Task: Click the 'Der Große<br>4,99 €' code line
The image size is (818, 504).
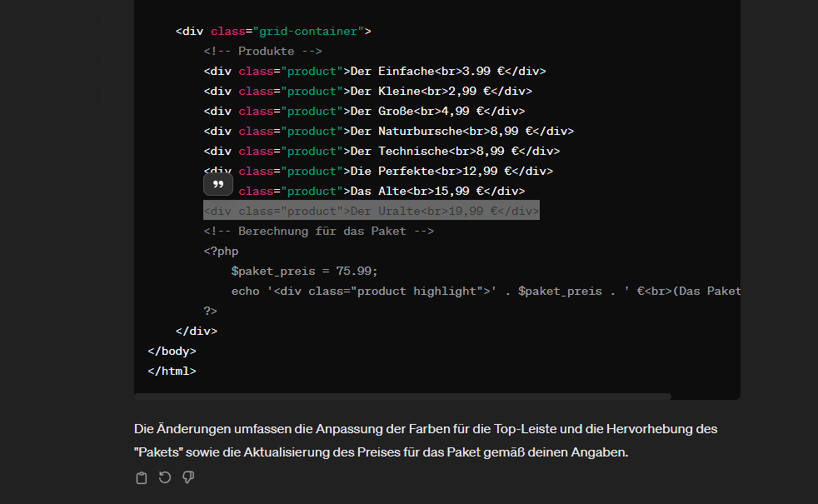Action: (x=364, y=111)
